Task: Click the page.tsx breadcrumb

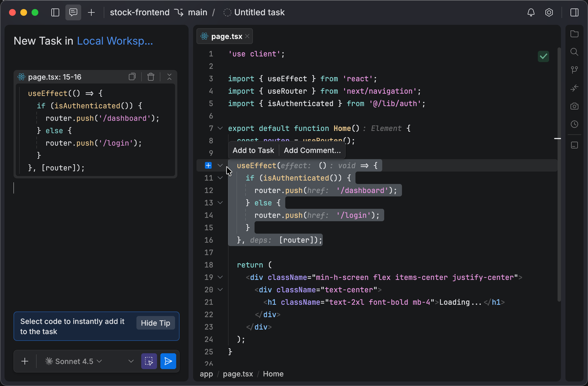Action: click(x=238, y=374)
